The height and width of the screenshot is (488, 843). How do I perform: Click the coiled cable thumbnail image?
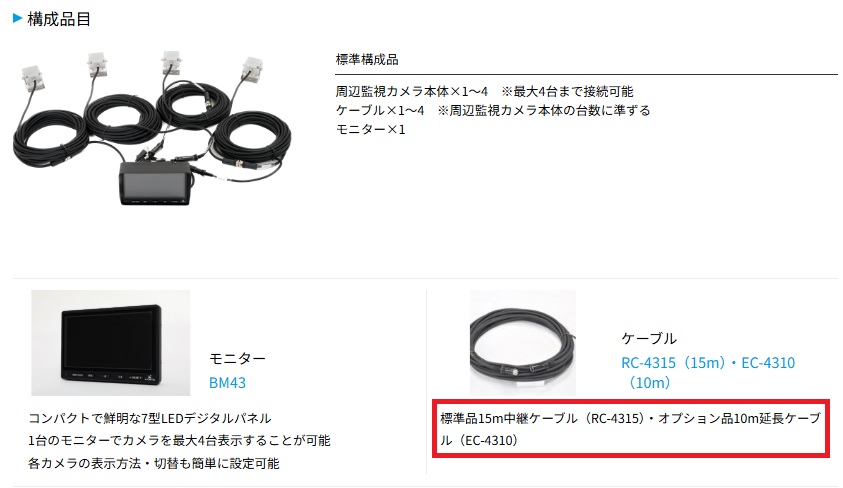[523, 343]
